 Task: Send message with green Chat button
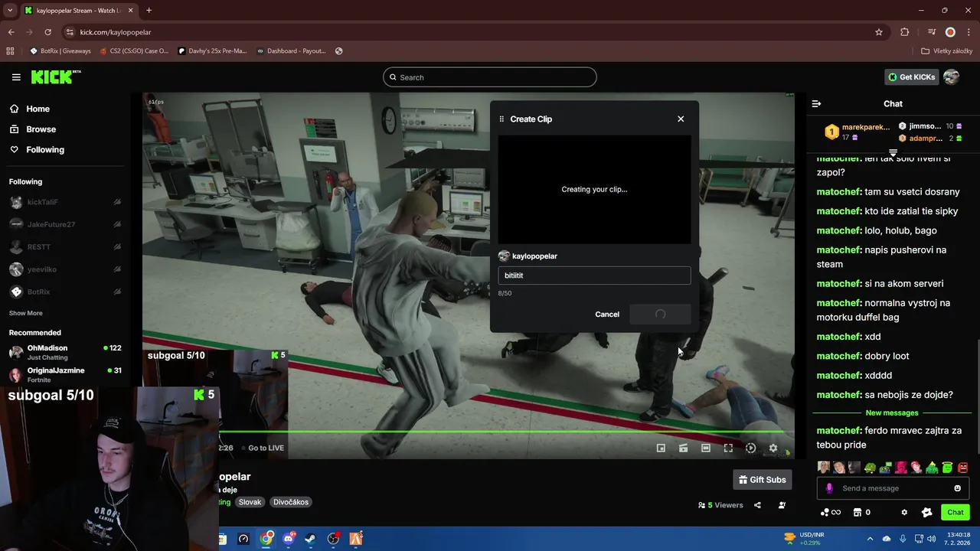(x=955, y=513)
